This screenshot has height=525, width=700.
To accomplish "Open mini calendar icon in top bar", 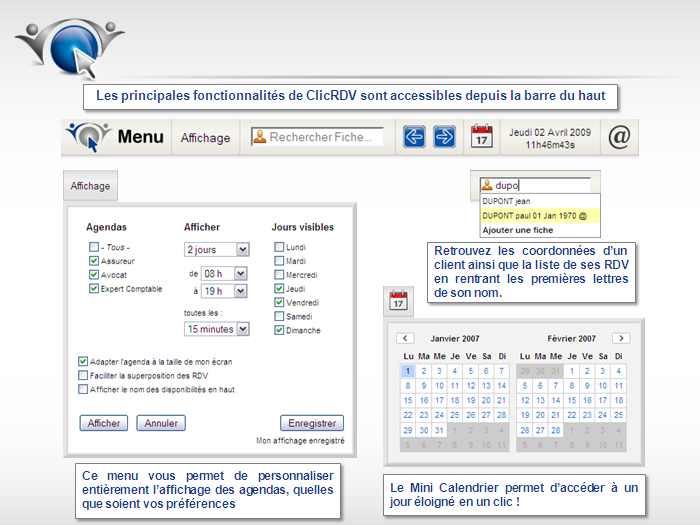I will click(482, 136).
